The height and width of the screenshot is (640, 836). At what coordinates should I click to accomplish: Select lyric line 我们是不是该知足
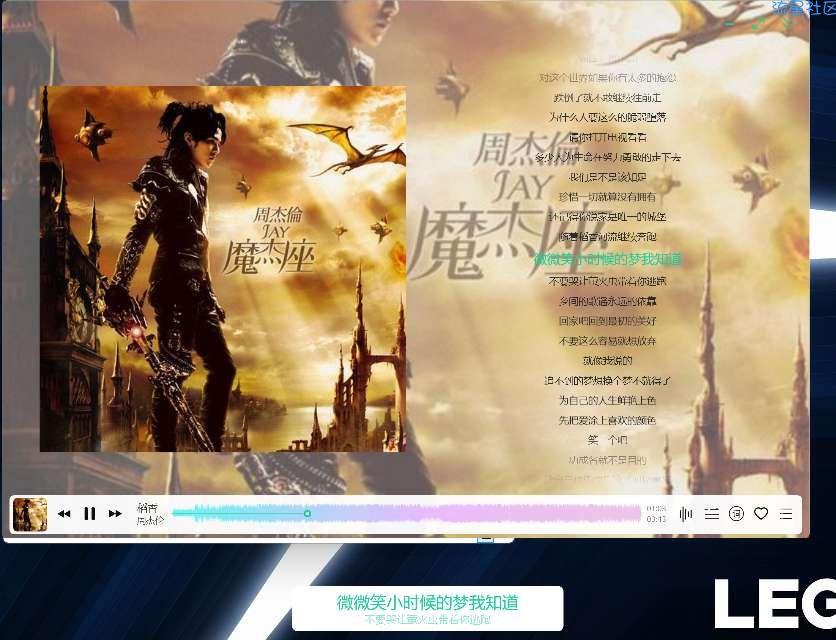(x=607, y=177)
